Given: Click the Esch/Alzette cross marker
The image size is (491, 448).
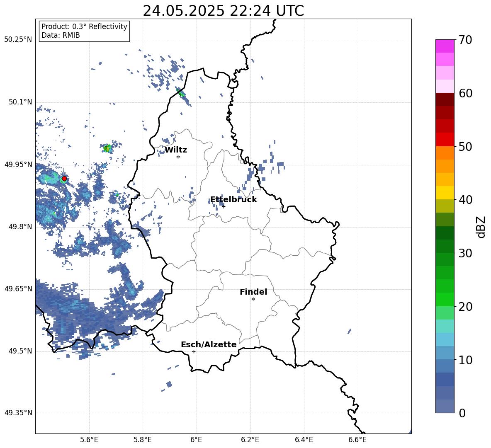Looking at the screenshot, I should pos(194,351).
